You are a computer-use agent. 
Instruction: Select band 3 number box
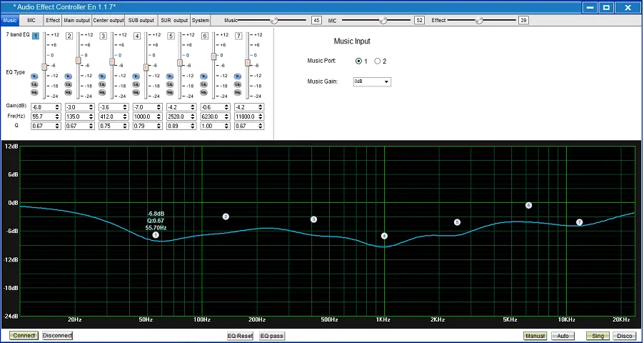tap(104, 35)
